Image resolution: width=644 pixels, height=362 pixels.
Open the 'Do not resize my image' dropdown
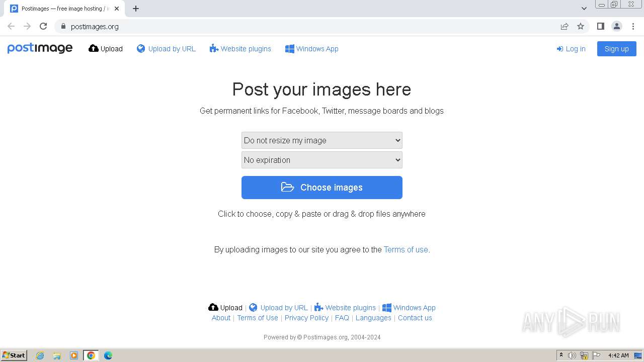point(322,140)
